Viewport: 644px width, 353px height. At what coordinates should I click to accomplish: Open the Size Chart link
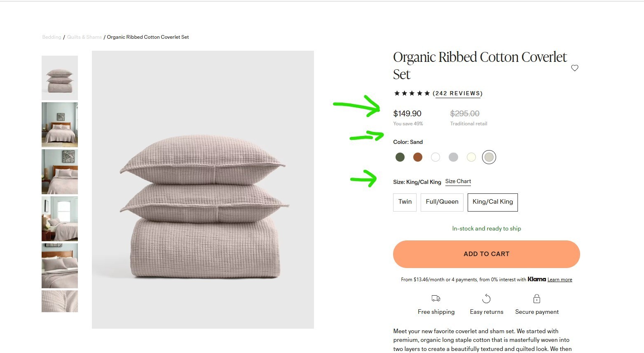[x=458, y=181]
